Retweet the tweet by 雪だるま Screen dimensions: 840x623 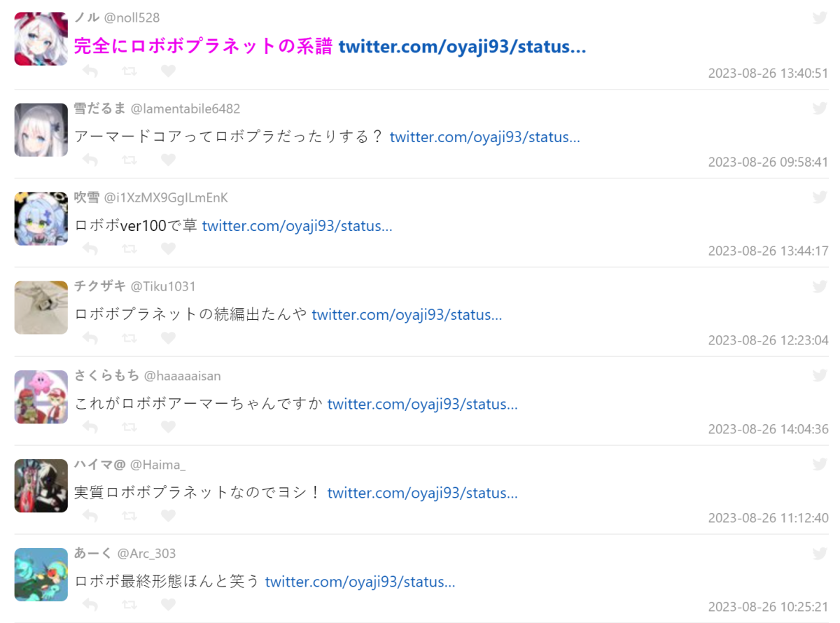129,160
